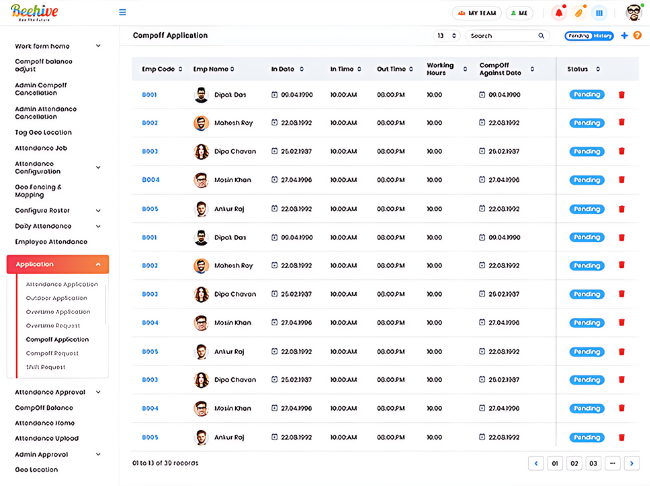Collapse the Application sidebar section
Viewport: 650px width, 486px height.
click(98, 264)
